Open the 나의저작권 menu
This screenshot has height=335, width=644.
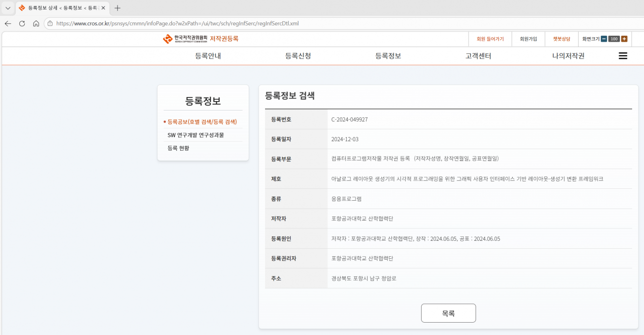(x=568, y=56)
